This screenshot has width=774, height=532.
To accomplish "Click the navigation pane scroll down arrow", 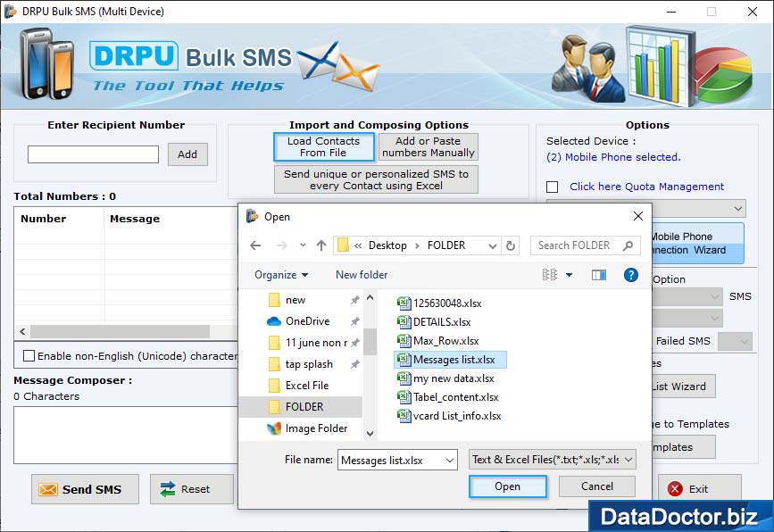I will [370, 433].
